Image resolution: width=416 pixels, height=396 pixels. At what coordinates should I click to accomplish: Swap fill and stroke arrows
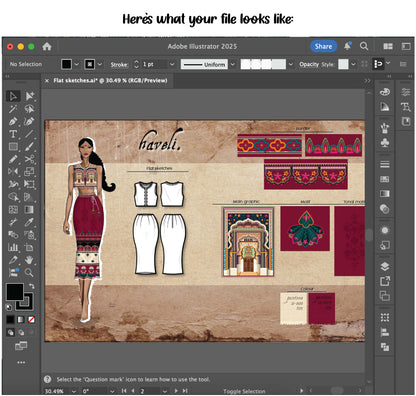(x=31, y=286)
